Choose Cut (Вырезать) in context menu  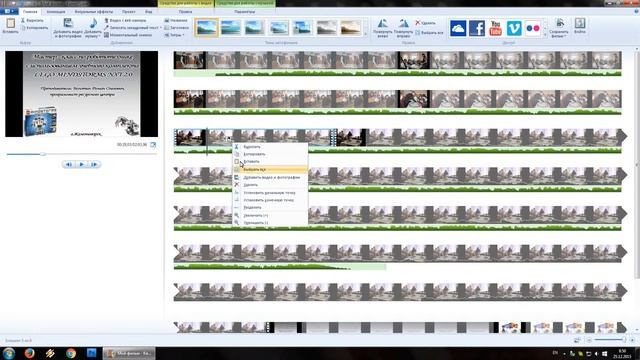pos(270,147)
